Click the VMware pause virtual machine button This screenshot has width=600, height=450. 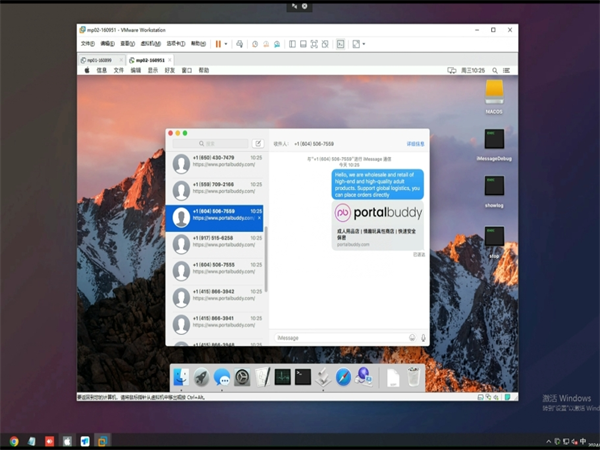[218, 44]
